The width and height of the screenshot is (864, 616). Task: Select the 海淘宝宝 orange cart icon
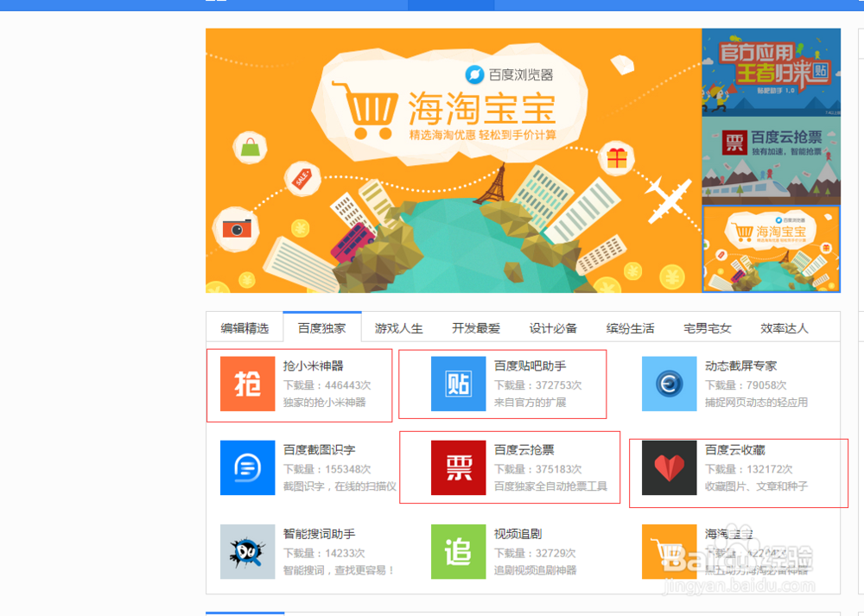pyautogui.click(x=669, y=551)
